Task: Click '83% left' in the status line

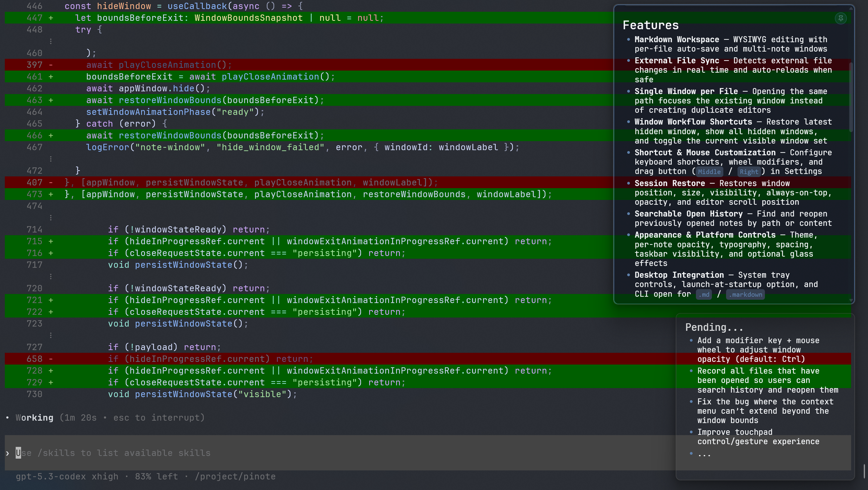Action: click(156, 476)
